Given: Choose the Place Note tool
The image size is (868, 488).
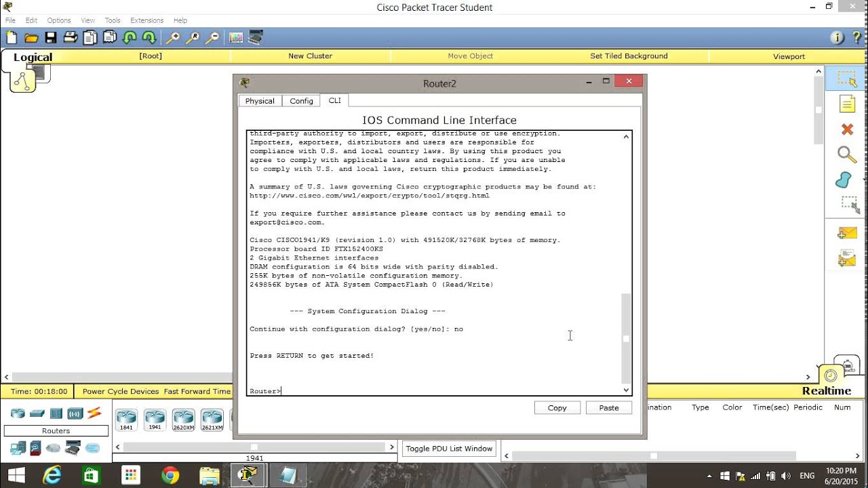Looking at the screenshot, I should [x=847, y=104].
